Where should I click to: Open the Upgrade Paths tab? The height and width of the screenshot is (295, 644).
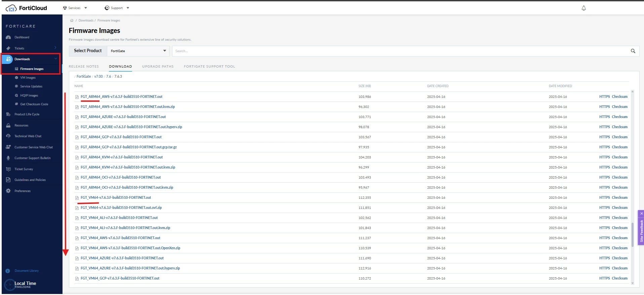coord(158,67)
